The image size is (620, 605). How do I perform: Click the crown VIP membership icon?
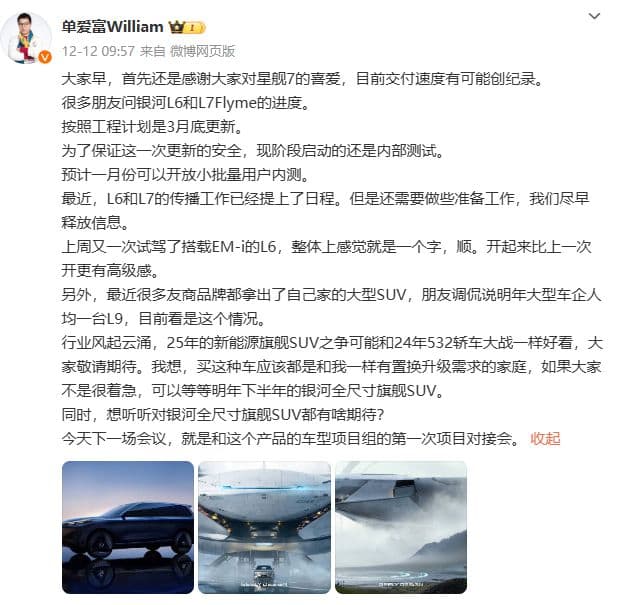(x=176, y=27)
